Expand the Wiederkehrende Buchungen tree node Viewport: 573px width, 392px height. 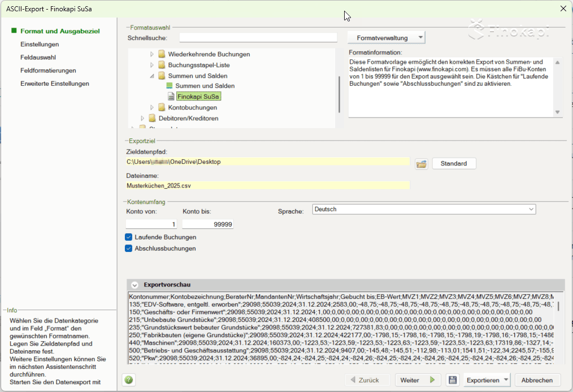pos(152,54)
